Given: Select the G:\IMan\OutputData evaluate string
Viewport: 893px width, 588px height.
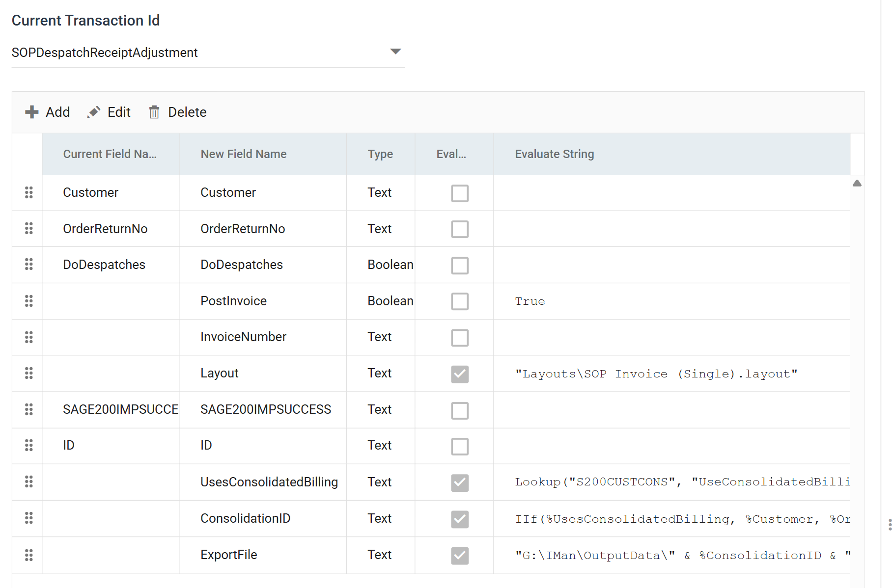Looking at the screenshot, I should tap(682, 556).
